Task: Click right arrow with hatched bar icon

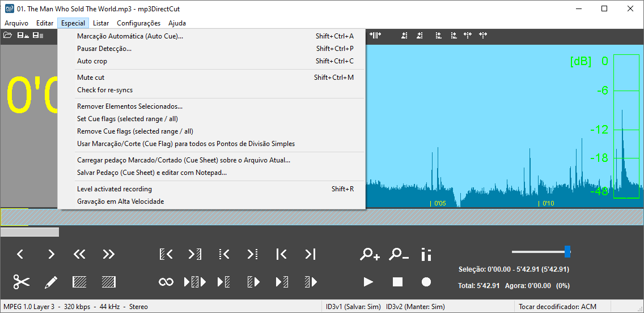Action: (195, 254)
